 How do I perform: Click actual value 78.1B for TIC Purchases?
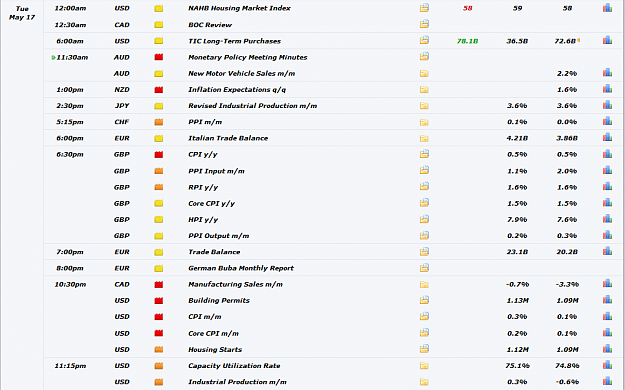[467, 41]
